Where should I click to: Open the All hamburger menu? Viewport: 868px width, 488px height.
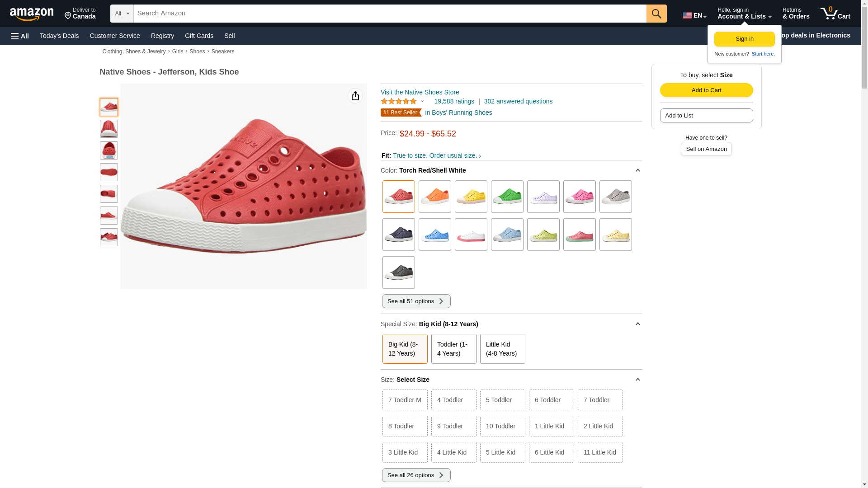click(20, 36)
